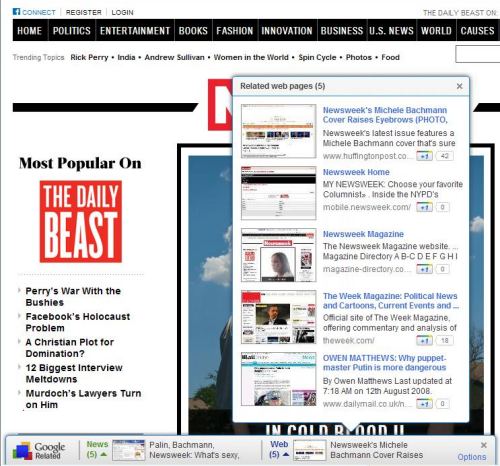Click the Web thumbnail in Google Related bar
The image size is (500, 466).
(x=310, y=450)
